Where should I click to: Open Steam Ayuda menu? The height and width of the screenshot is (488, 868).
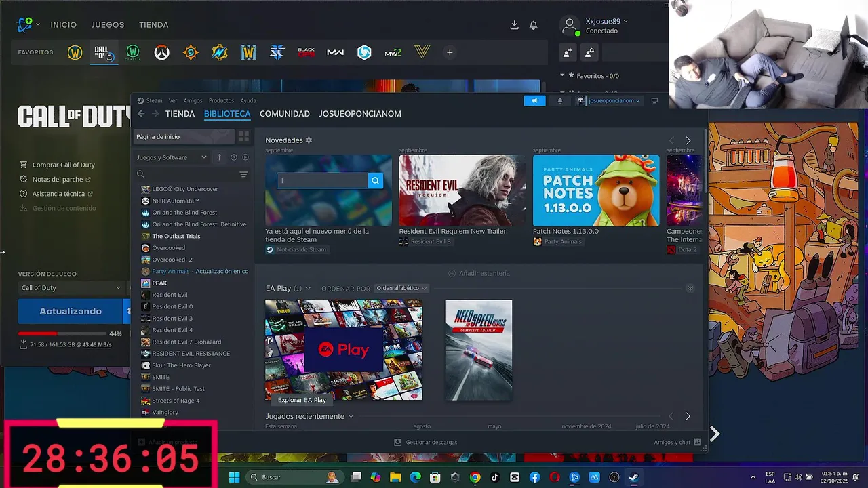[x=248, y=101]
